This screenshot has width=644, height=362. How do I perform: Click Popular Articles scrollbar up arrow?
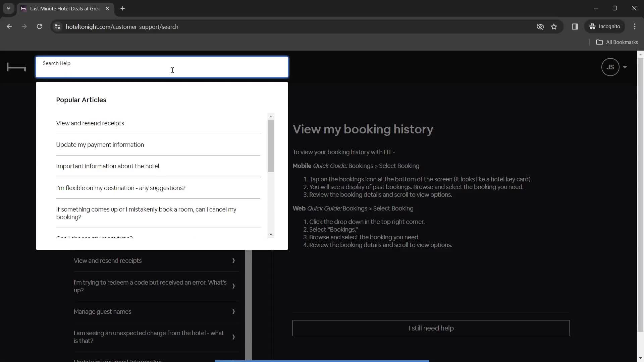tap(271, 116)
